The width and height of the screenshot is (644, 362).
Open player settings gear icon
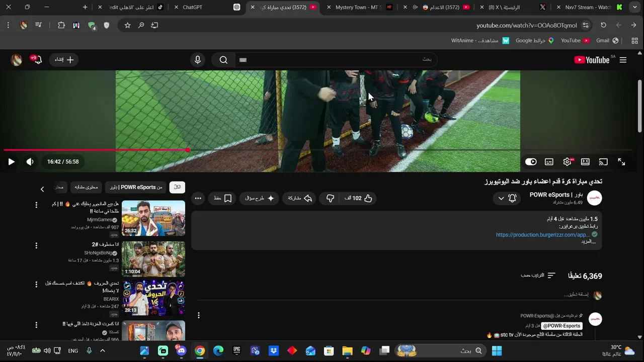click(x=568, y=162)
